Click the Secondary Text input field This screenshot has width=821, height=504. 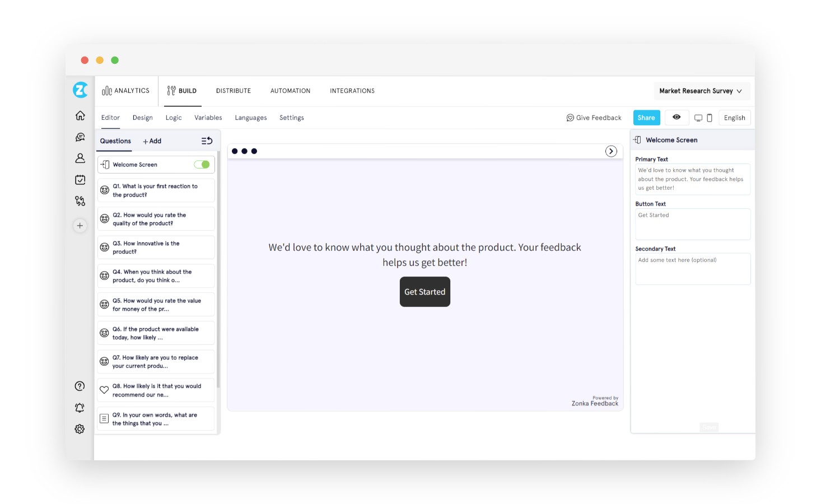693,269
